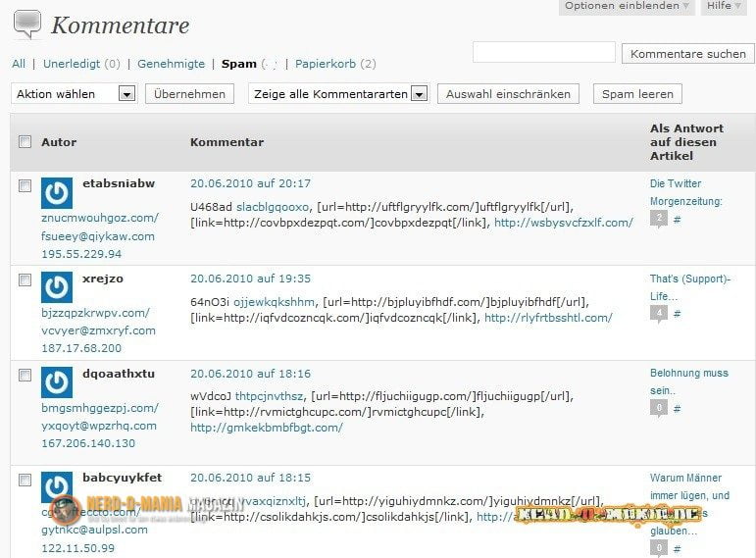
Task: Click the Kommentare suchen button
Action: (687, 54)
